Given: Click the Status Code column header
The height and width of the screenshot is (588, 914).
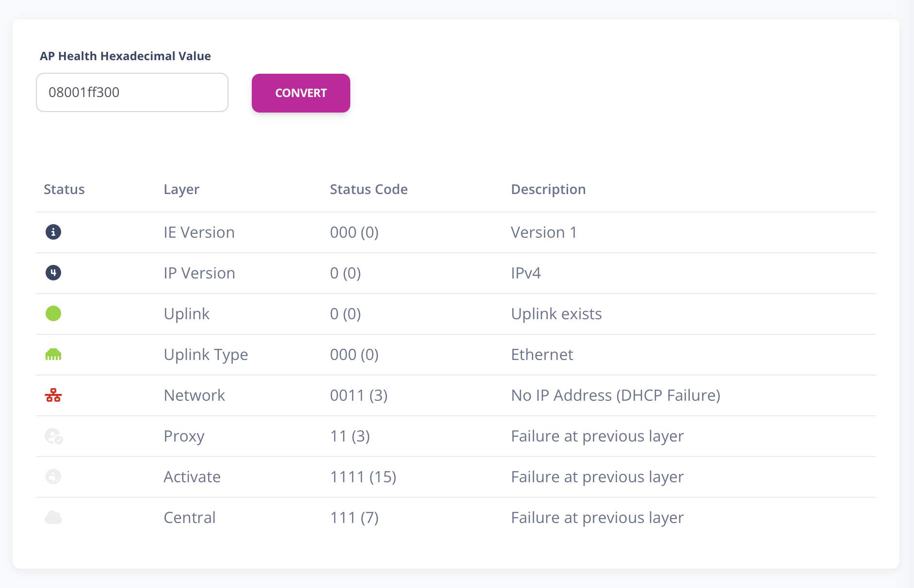Looking at the screenshot, I should [x=369, y=189].
